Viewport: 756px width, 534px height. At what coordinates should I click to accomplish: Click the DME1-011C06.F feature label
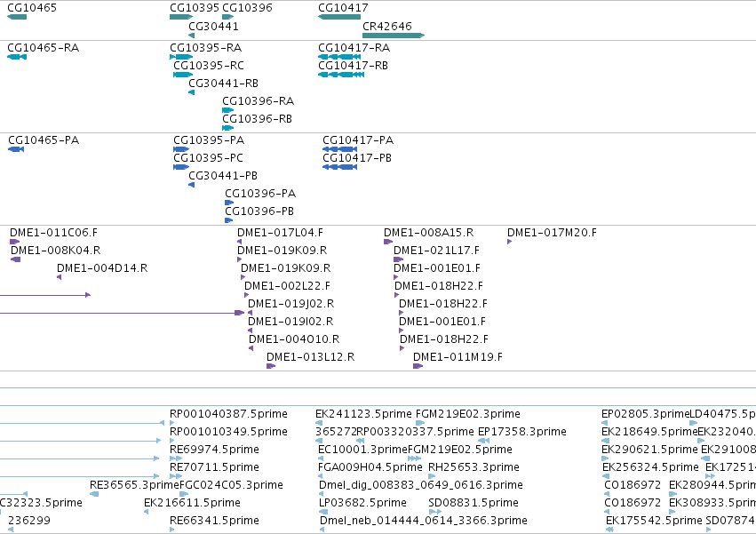coord(53,233)
